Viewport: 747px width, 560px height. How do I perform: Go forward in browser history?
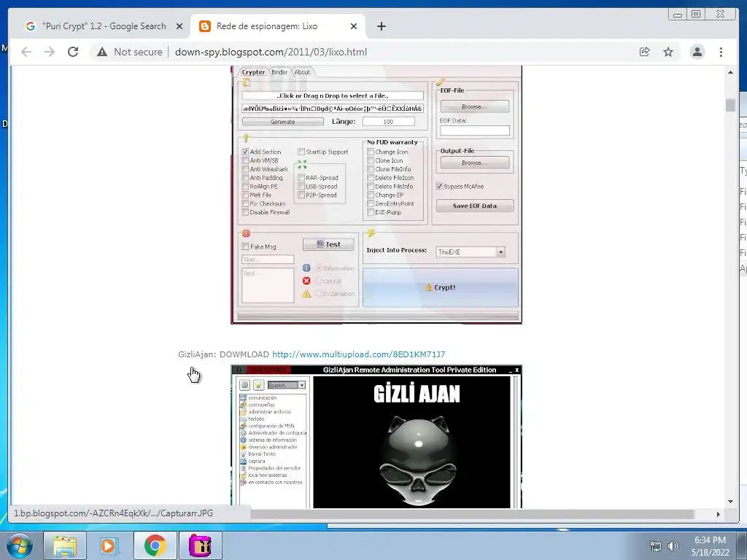coord(50,52)
